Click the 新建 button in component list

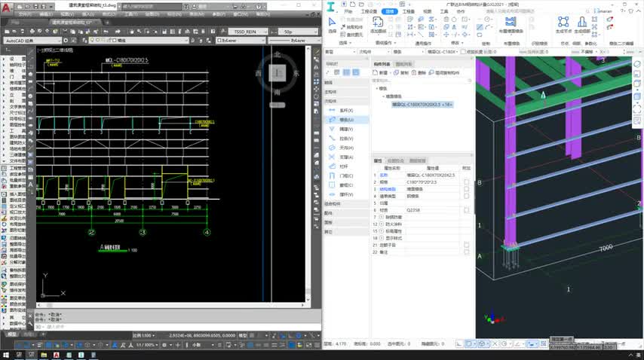tap(381, 73)
